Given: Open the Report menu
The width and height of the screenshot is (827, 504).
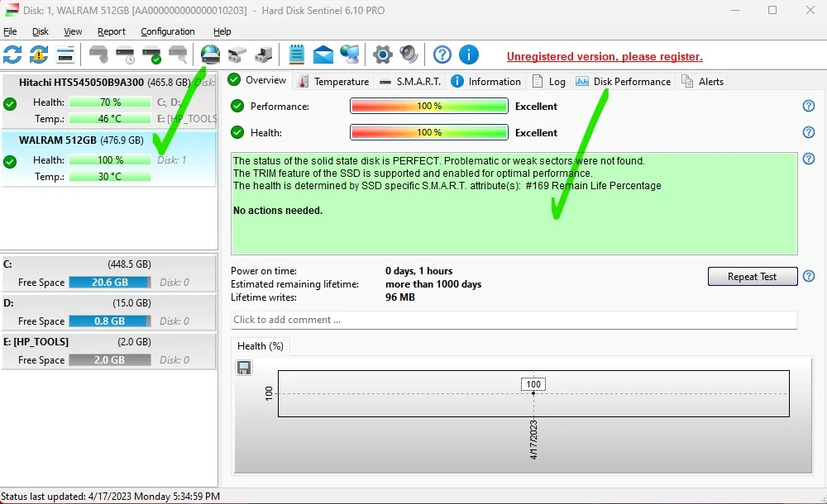Looking at the screenshot, I should click(112, 31).
